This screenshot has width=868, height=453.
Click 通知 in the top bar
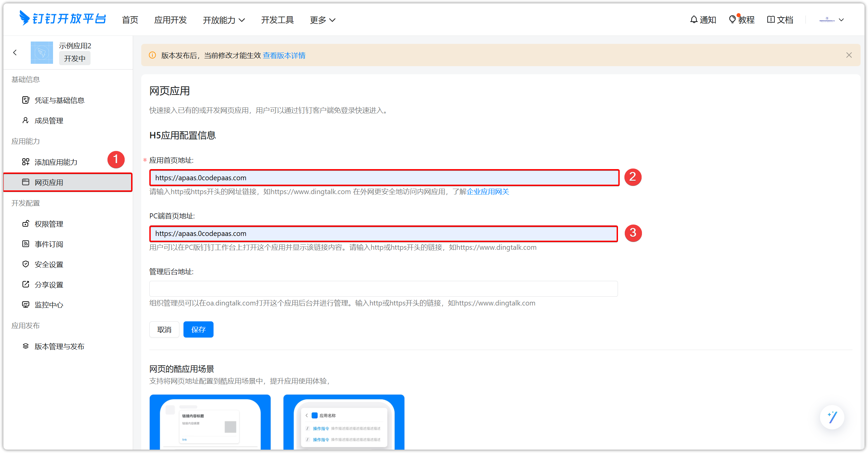tap(708, 20)
